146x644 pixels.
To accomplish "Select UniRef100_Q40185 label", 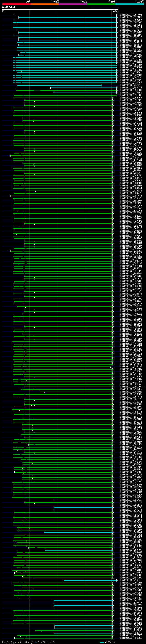I will 131,359.
